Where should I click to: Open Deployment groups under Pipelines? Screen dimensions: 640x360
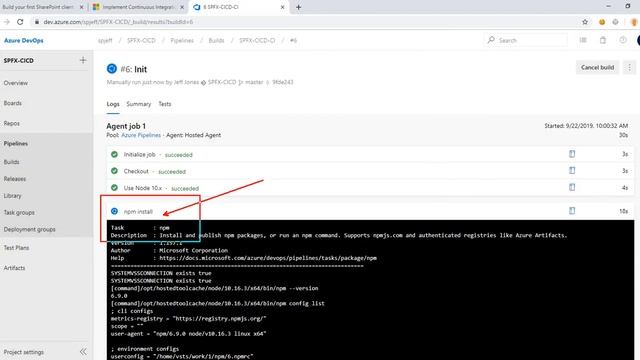(29, 229)
